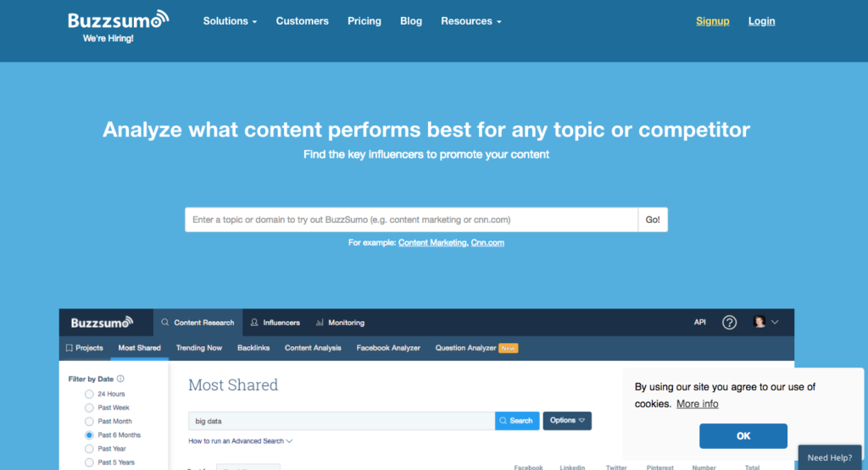Click the big data search input
The height and width of the screenshot is (470, 868).
click(342, 421)
